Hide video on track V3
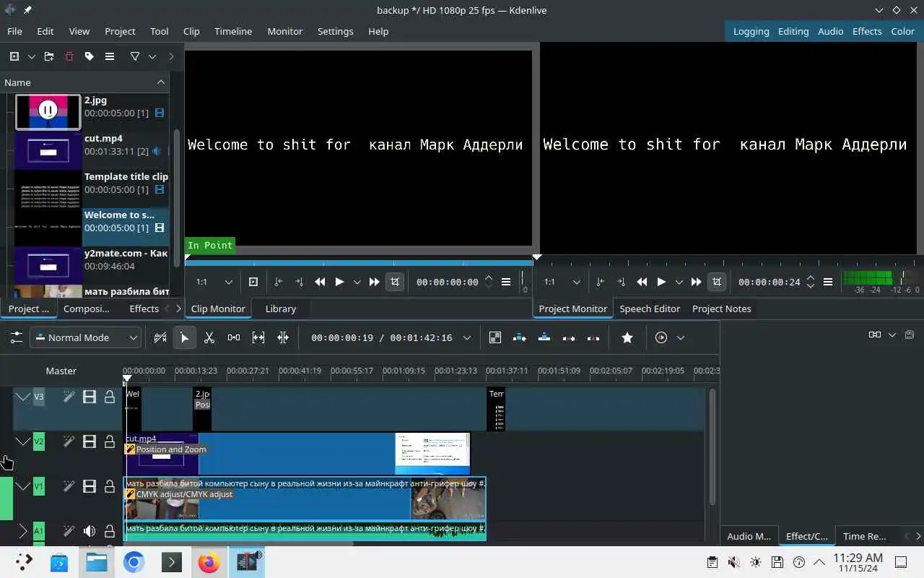Screen dimensions: 924x578 tap(90, 397)
